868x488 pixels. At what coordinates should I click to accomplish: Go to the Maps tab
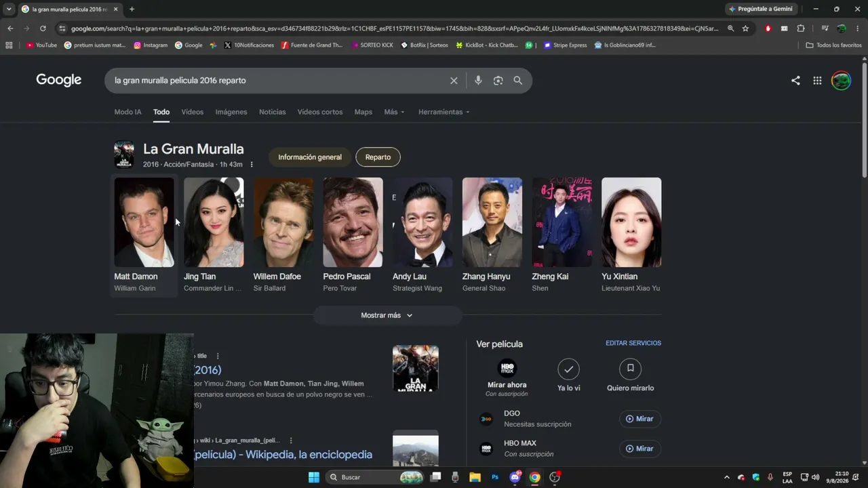pos(363,112)
